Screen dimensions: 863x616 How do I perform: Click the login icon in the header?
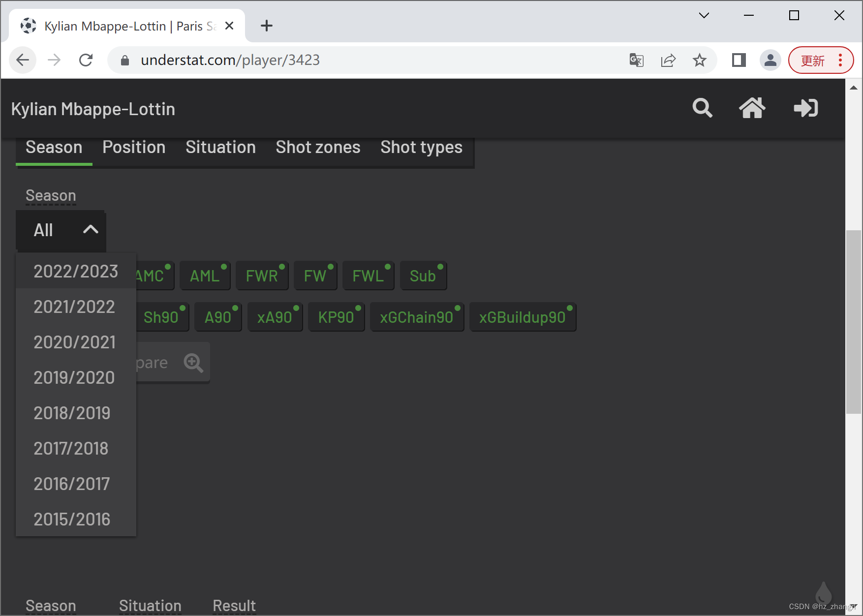(x=805, y=108)
